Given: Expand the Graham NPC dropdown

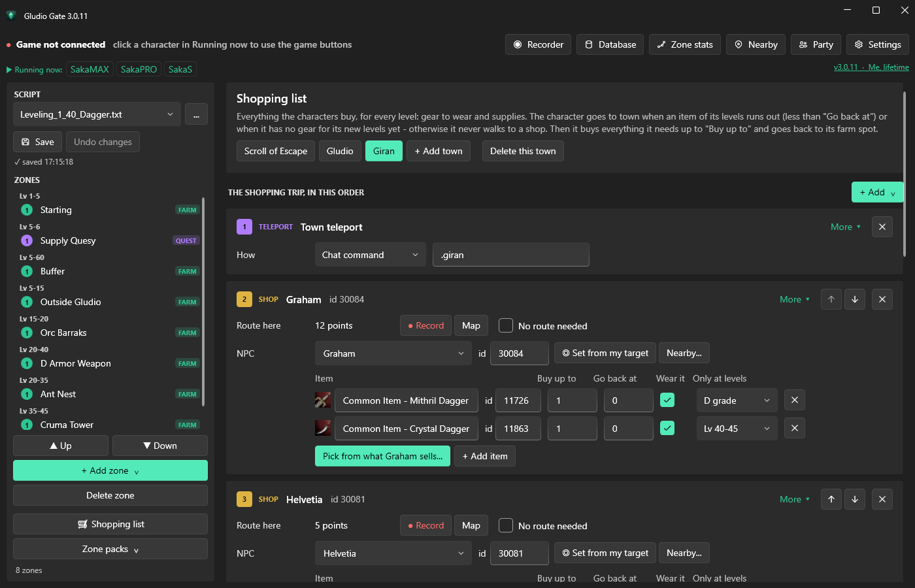Looking at the screenshot, I should (x=393, y=353).
